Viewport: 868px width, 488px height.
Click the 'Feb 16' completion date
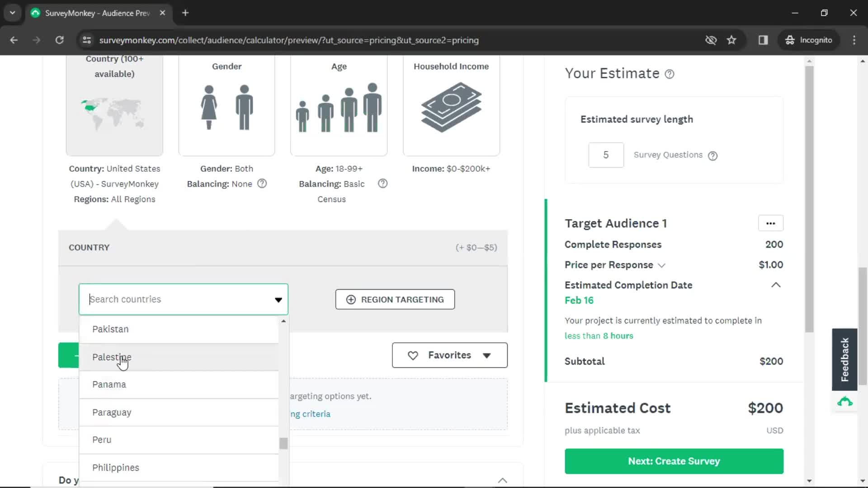[579, 300]
